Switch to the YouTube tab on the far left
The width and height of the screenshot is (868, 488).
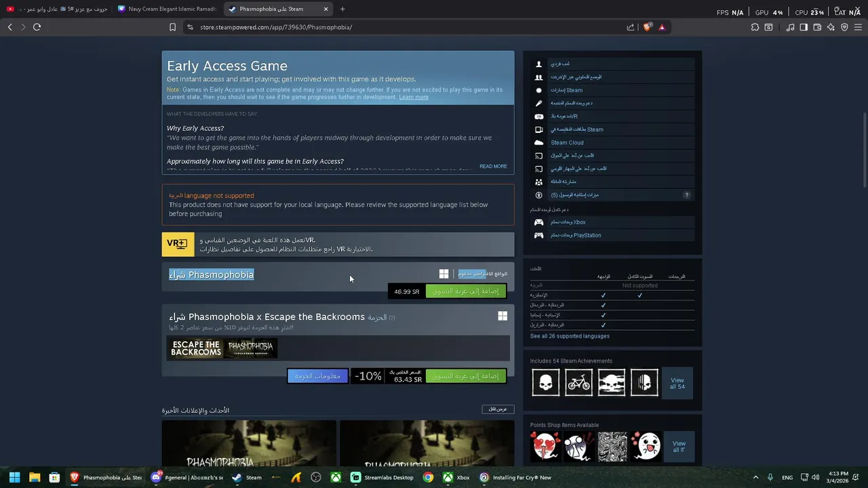click(57, 9)
